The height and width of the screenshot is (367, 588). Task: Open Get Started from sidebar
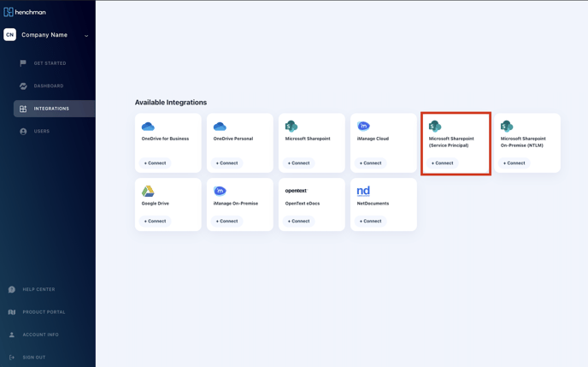50,63
